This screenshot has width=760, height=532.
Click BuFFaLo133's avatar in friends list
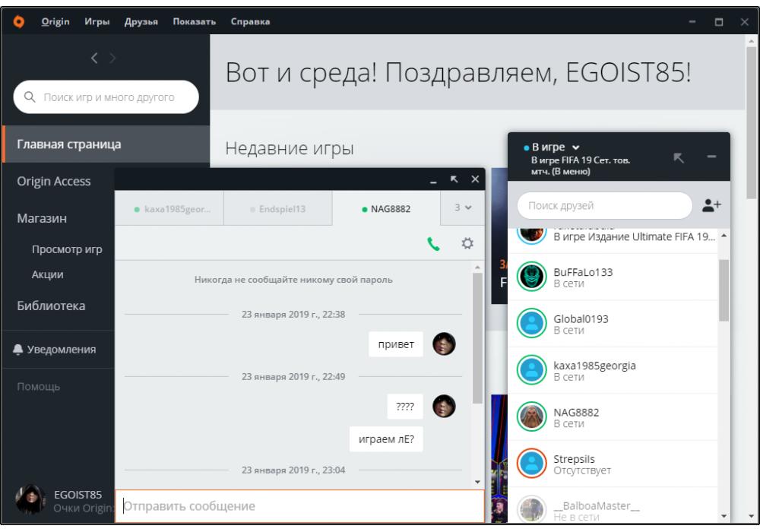coord(532,277)
